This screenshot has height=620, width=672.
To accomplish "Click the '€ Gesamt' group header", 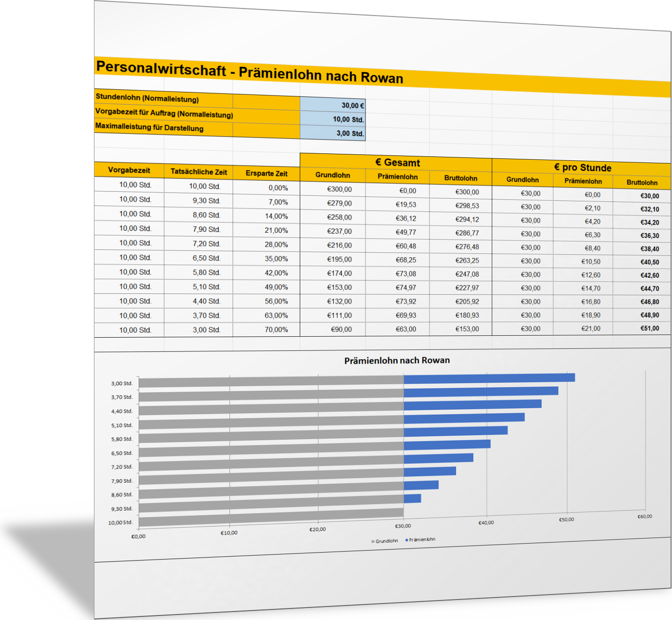I will coord(397,162).
